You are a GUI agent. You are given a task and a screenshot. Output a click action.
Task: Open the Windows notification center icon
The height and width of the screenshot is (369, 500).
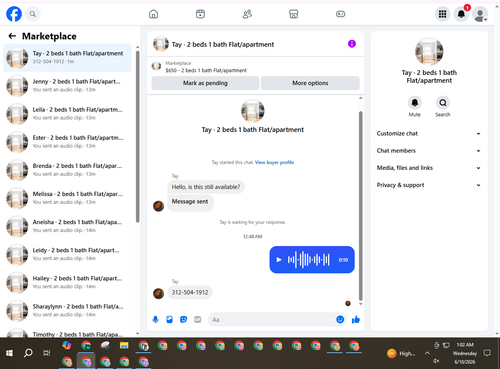[487, 353]
